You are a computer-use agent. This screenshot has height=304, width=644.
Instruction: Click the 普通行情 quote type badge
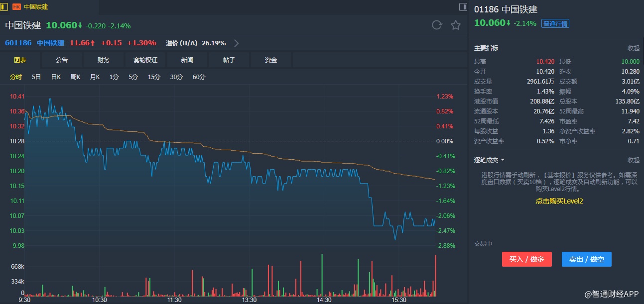coord(555,23)
